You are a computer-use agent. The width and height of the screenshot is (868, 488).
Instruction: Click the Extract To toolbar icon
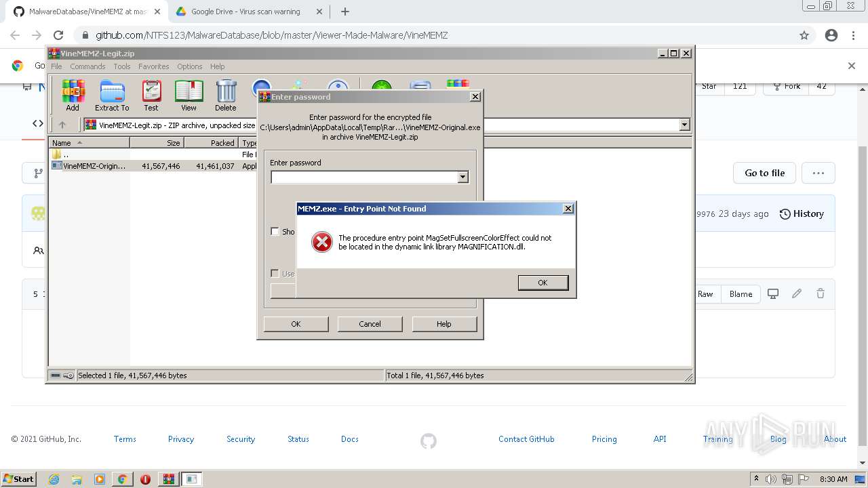[x=112, y=95]
